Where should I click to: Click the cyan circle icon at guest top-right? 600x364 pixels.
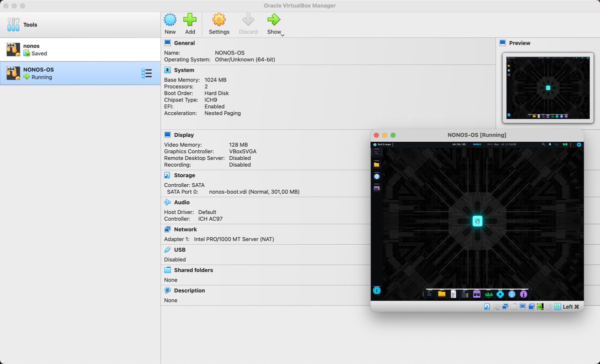point(579,144)
